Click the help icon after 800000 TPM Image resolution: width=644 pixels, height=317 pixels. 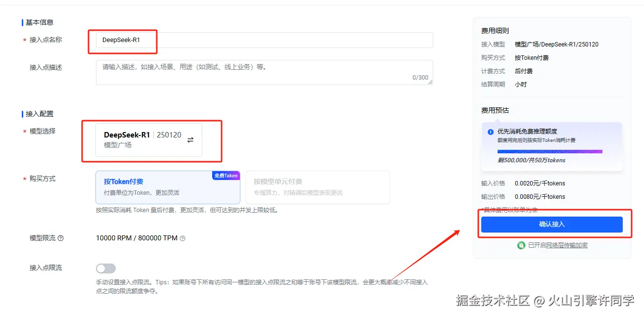tap(183, 238)
